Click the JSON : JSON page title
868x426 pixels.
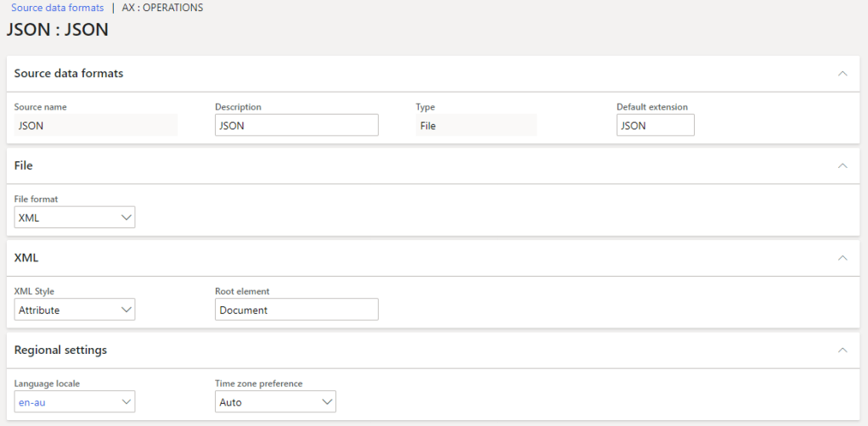pyautogui.click(x=57, y=30)
